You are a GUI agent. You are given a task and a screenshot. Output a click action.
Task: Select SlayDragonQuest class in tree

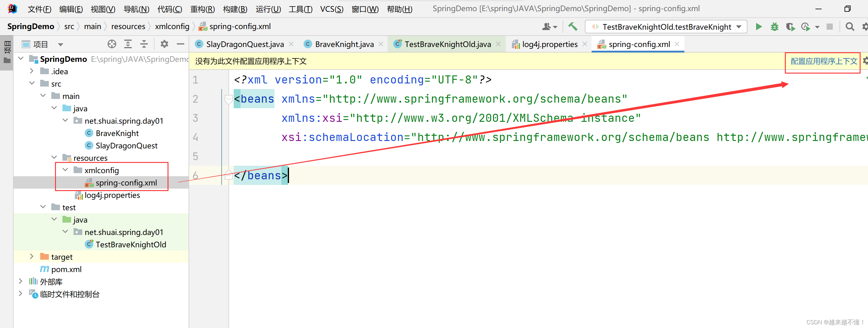coord(126,146)
